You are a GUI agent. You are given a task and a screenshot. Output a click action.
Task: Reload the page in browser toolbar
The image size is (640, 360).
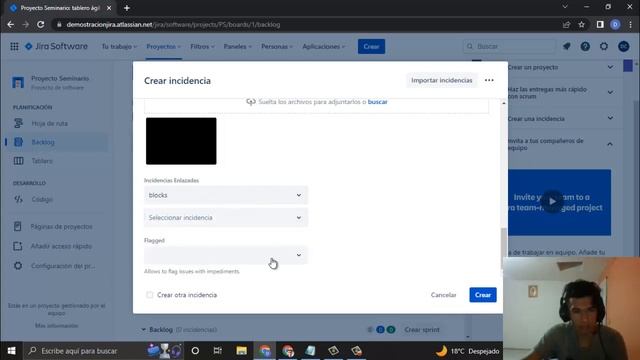click(40, 24)
